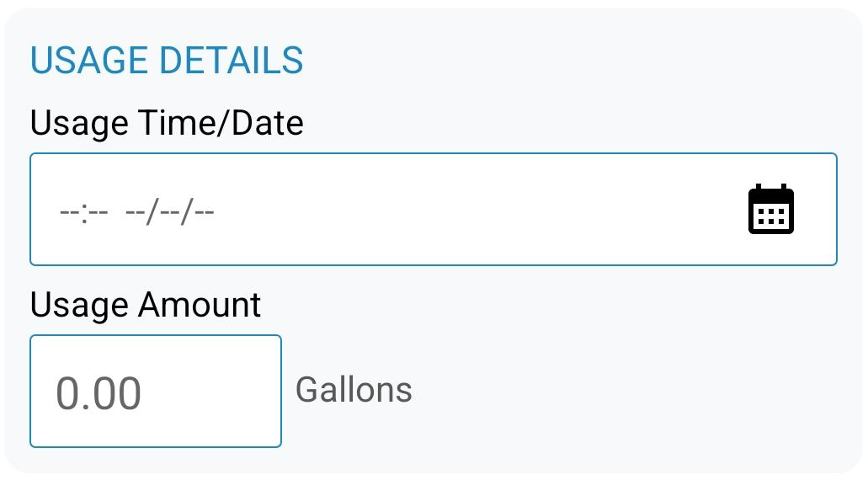This screenshot has height=480, width=868.
Task: Click the first slash in date placeholder
Action: (x=152, y=211)
